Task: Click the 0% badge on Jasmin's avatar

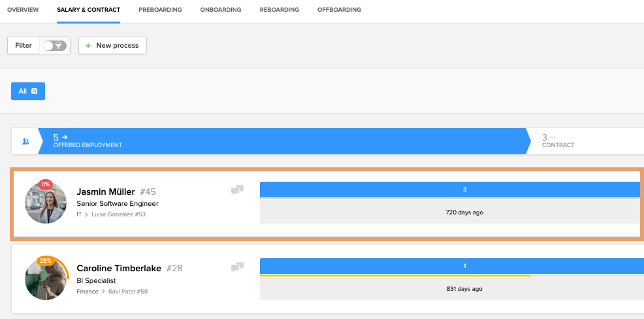Action: [46, 184]
